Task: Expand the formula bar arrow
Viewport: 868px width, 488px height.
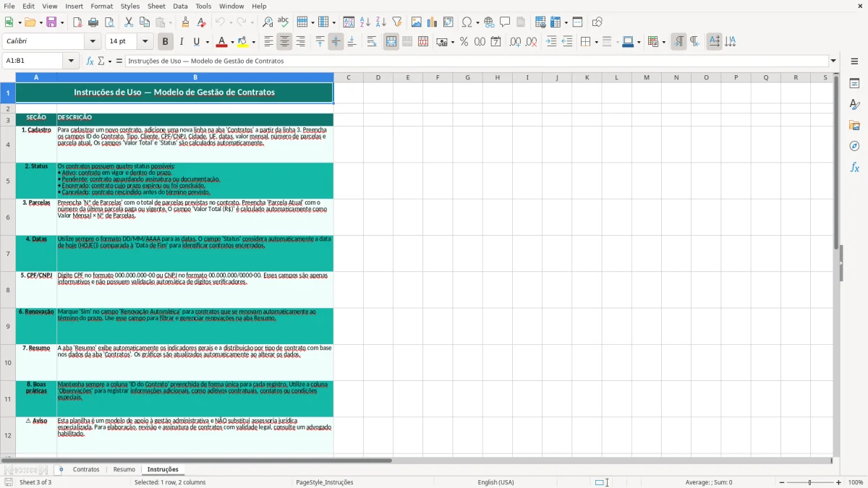Action: pos(833,61)
